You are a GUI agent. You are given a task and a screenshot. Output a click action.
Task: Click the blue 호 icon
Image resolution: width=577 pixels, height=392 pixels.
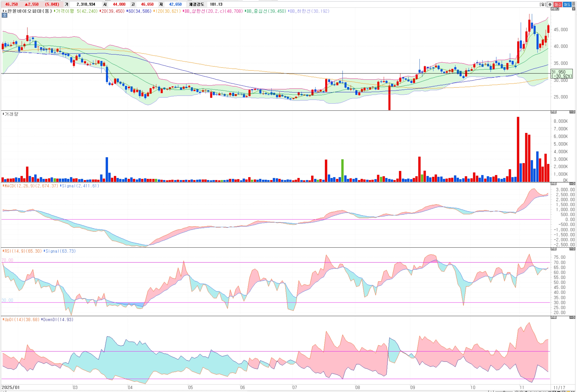(4, 15)
